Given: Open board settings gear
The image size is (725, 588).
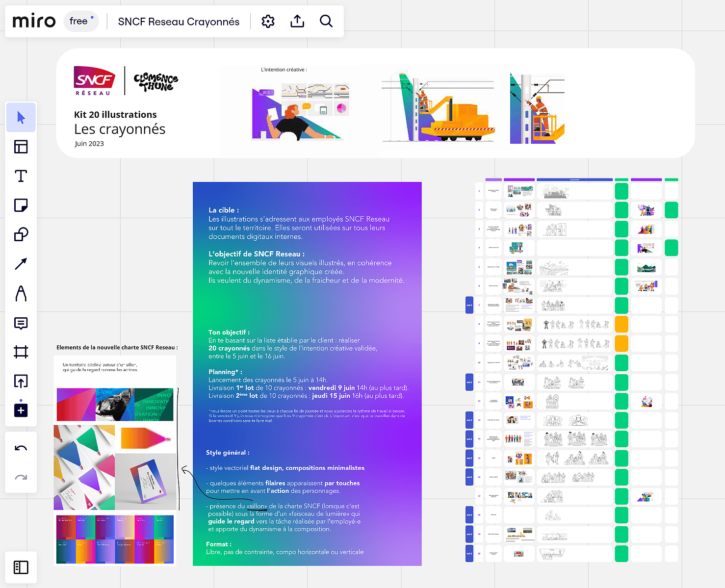Looking at the screenshot, I should [x=268, y=21].
